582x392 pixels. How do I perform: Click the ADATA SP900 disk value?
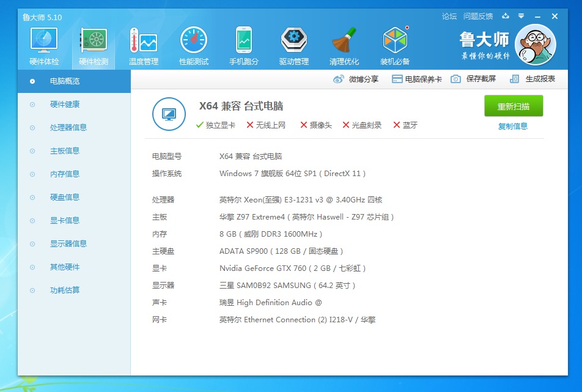(281, 251)
